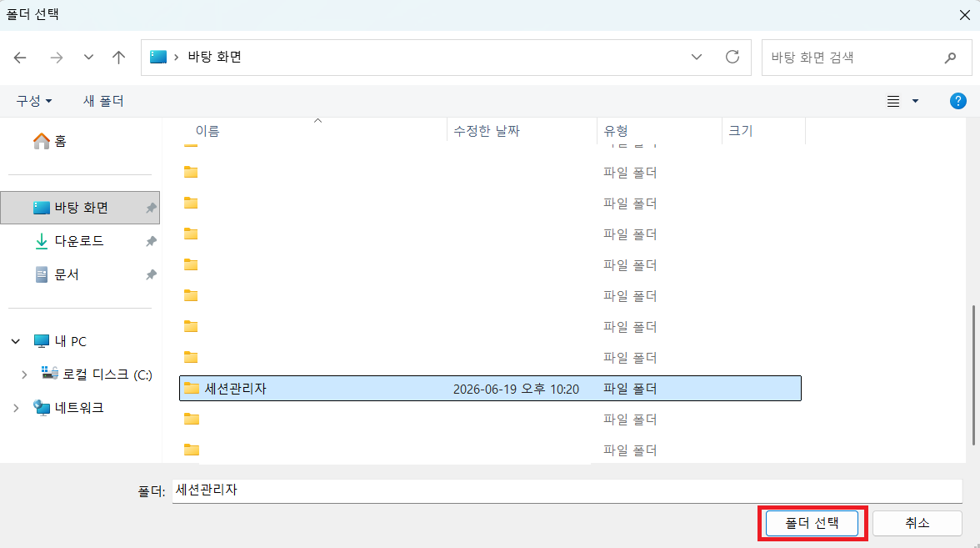Expand the 로컬 디스크 (C:) node
This screenshot has height=548, width=980.
pyautogui.click(x=23, y=375)
